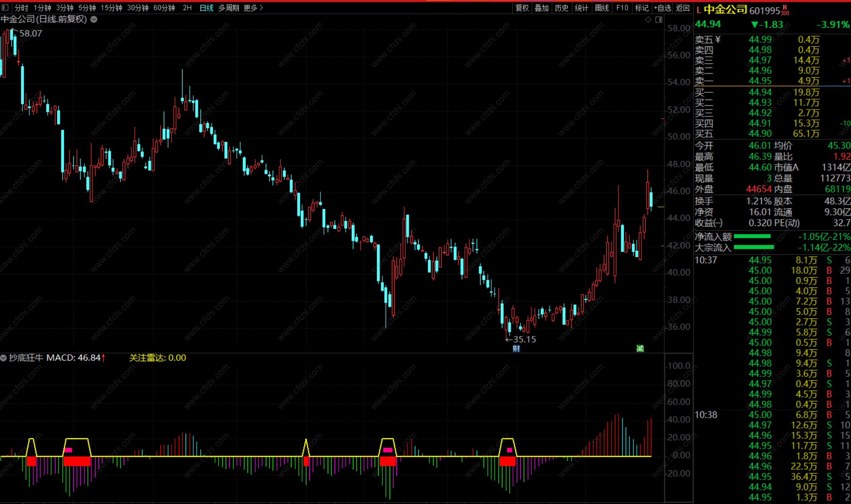Switch to the 分时 timeframe tab
Viewport: 851px width, 504px height.
[21, 8]
